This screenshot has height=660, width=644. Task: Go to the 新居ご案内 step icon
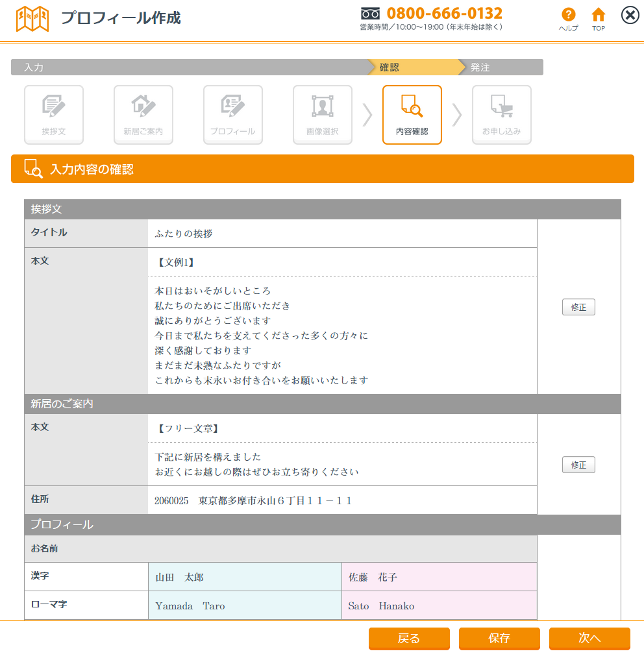point(143,115)
